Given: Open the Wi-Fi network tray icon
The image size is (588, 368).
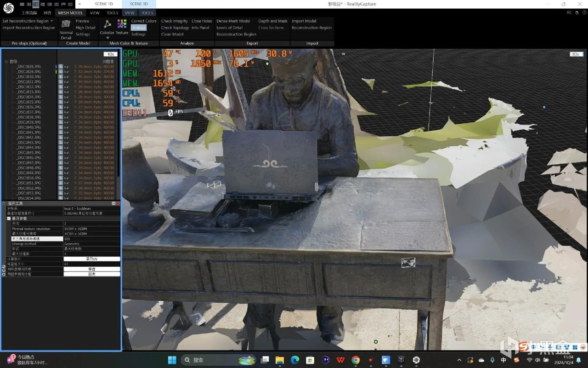Looking at the screenshot, I should tap(530, 360).
